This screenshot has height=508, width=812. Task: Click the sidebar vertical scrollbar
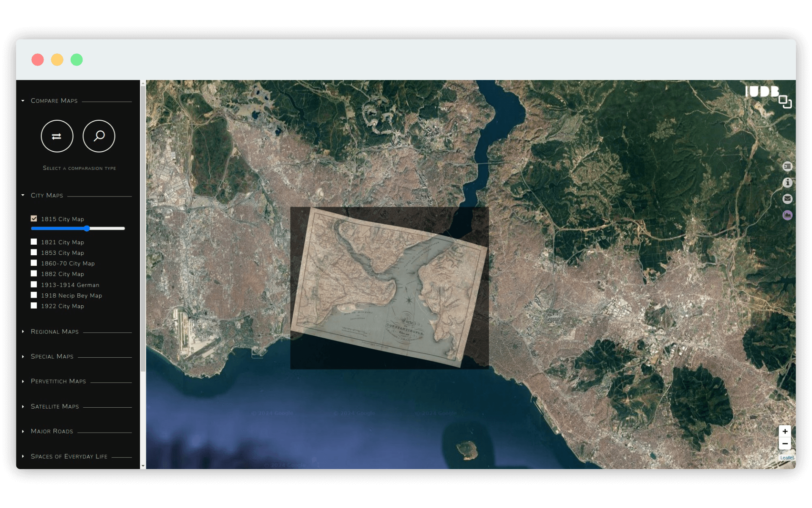tap(143, 229)
